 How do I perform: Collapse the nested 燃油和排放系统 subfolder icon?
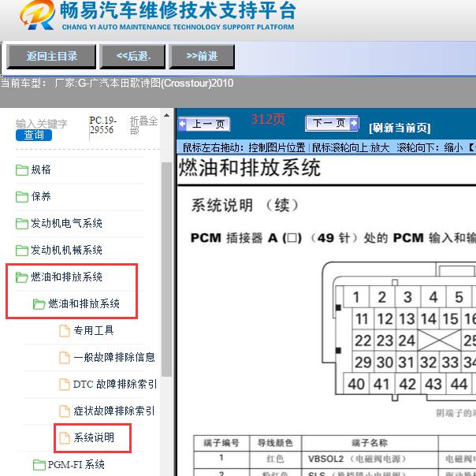click(x=39, y=304)
